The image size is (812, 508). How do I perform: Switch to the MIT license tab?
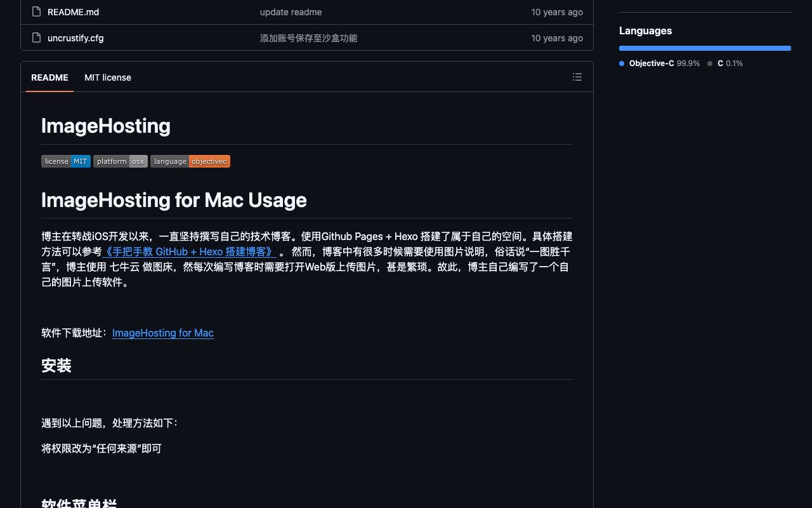click(108, 77)
